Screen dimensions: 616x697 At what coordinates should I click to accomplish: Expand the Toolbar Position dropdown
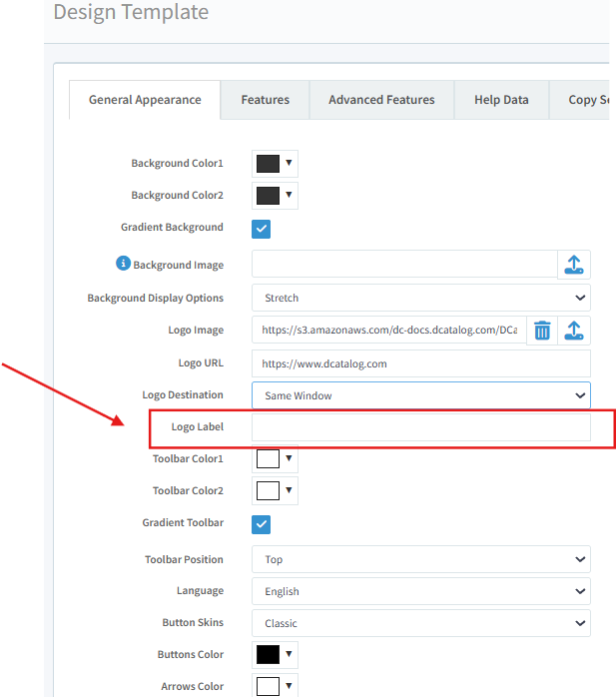pos(420,560)
